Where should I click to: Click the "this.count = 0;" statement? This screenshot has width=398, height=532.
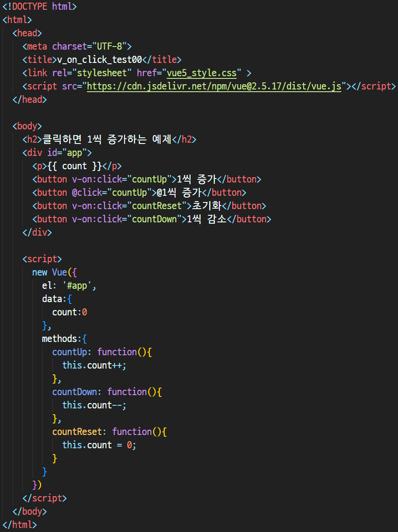click(99, 445)
